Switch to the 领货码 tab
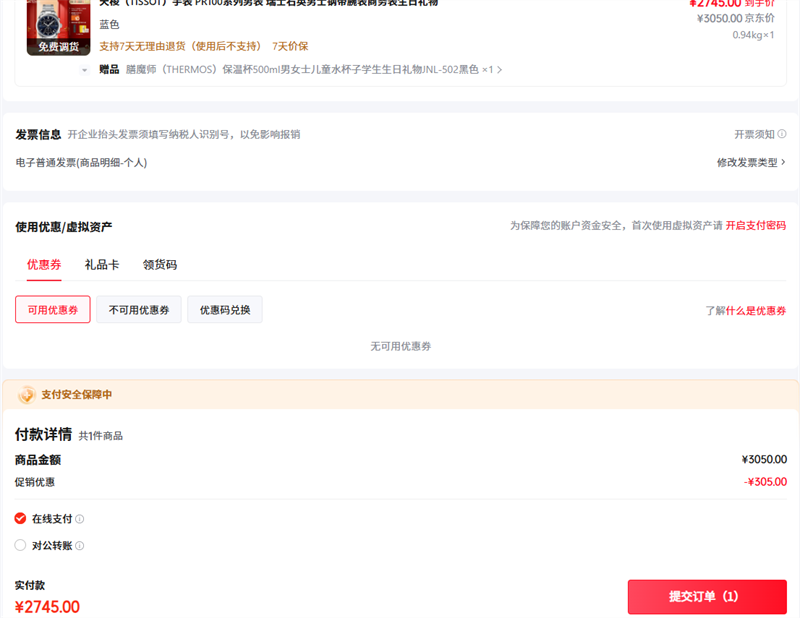Image resolution: width=800 pixels, height=618 pixels. (160, 265)
